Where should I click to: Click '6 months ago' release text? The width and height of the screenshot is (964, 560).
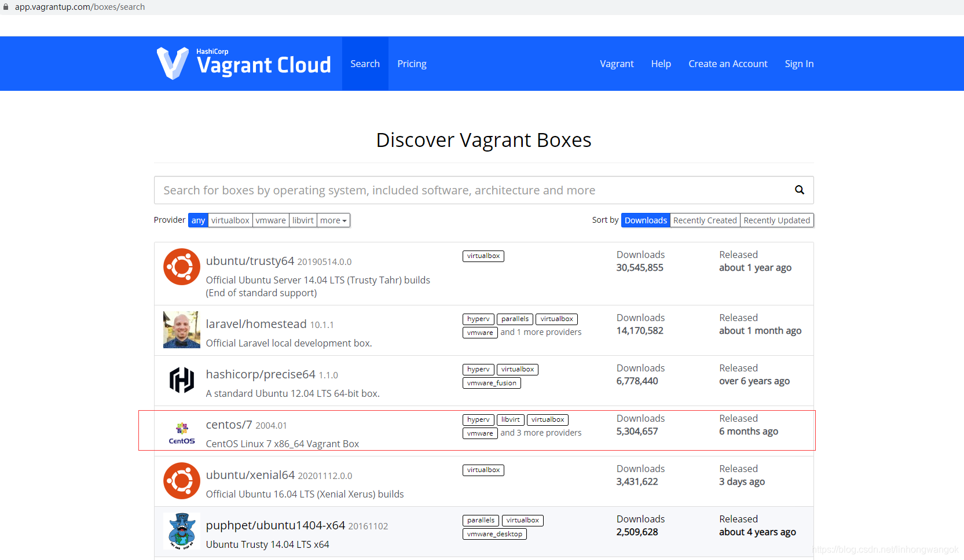pyautogui.click(x=749, y=432)
